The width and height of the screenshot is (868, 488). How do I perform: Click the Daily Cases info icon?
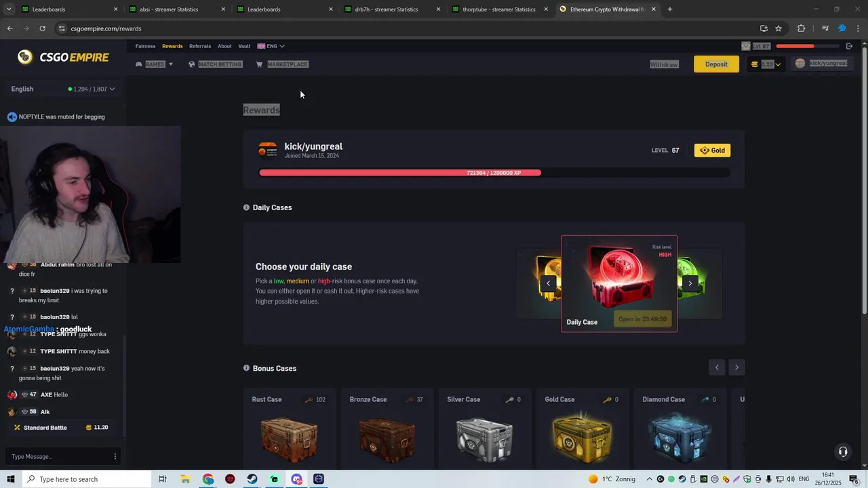point(246,207)
